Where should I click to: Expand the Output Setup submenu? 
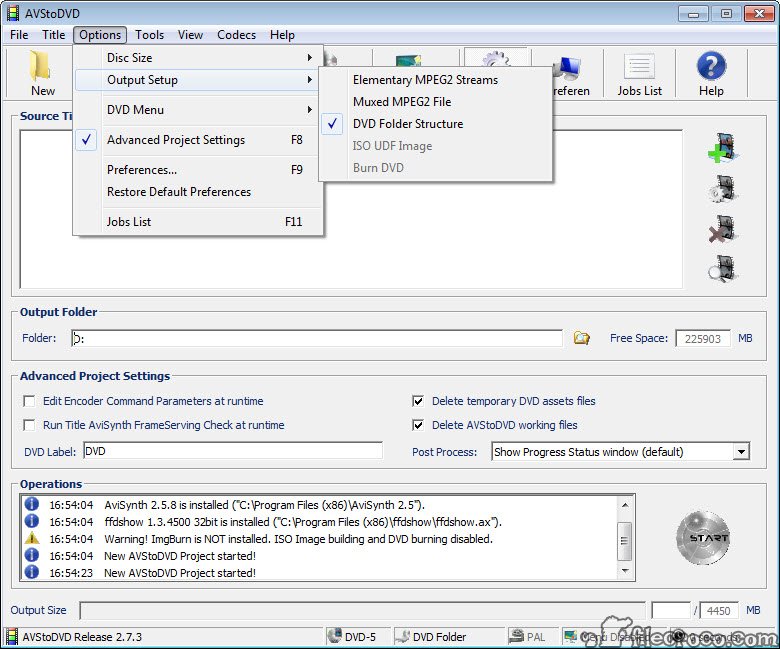197,80
